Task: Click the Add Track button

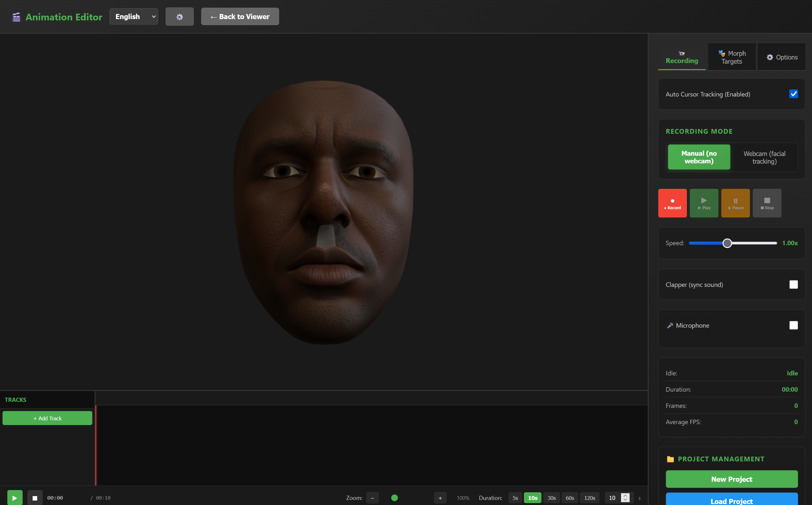Action: point(47,418)
